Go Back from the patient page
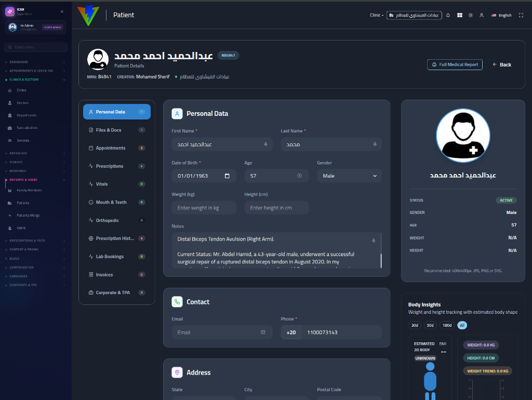Image resolution: width=532 pixels, height=400 pixels. (x=502, y=64)
